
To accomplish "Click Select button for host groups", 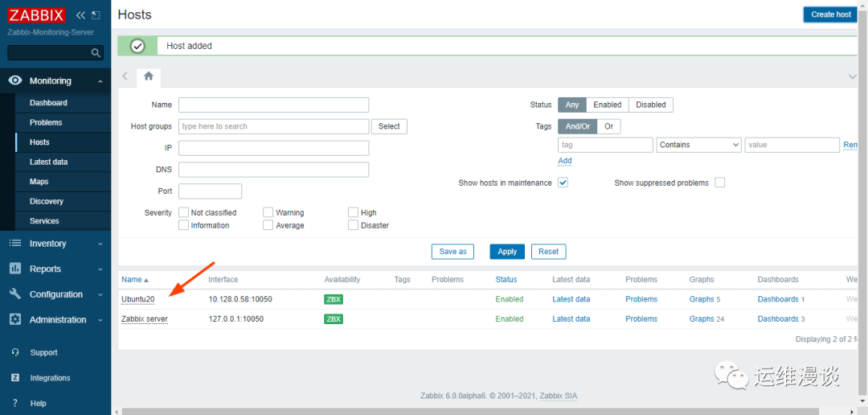I will click(x=389, y=126).
